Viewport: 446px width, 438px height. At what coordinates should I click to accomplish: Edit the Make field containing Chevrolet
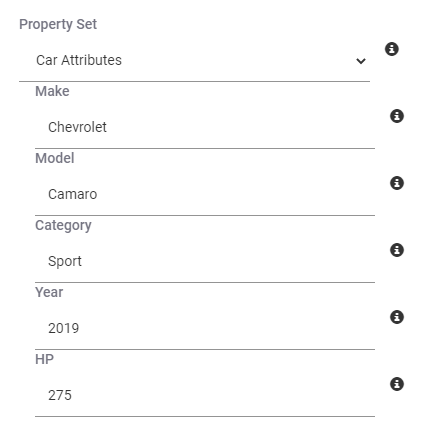click(205, 127)
